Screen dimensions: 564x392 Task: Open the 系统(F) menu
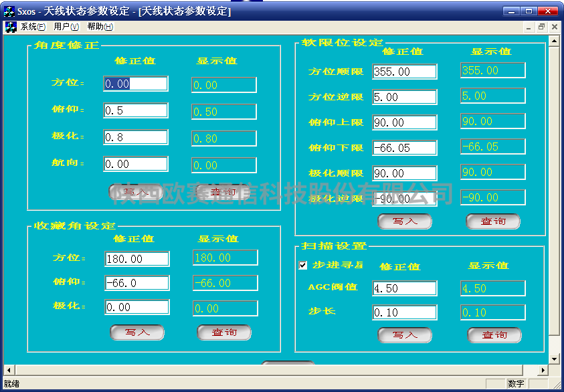33,27
